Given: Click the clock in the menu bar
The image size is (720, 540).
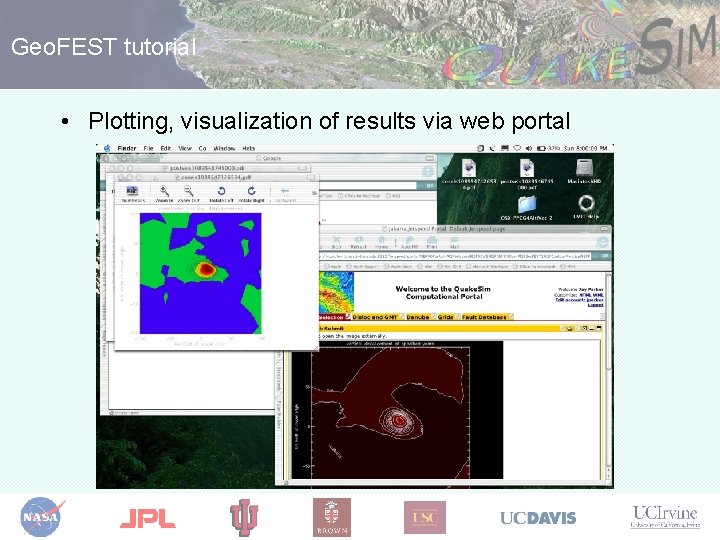Looking at the screenshot, I should click(x=585, y=148).
